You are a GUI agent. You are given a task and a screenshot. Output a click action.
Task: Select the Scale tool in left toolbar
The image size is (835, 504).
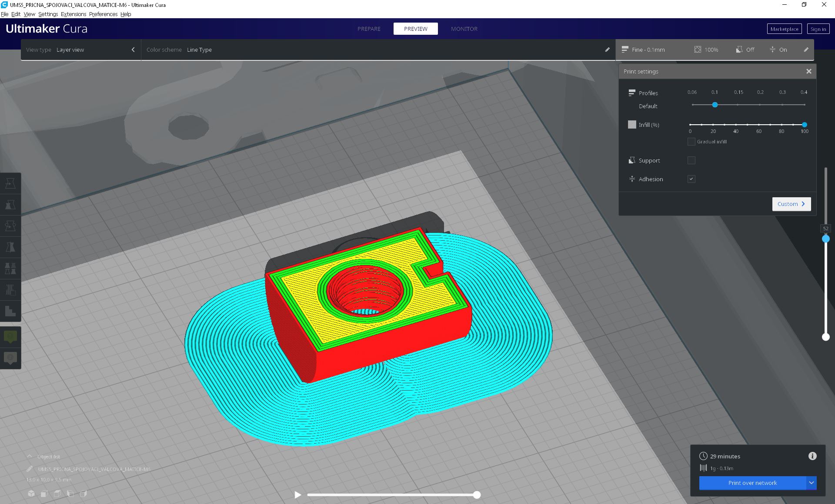[x=10, y=205]
